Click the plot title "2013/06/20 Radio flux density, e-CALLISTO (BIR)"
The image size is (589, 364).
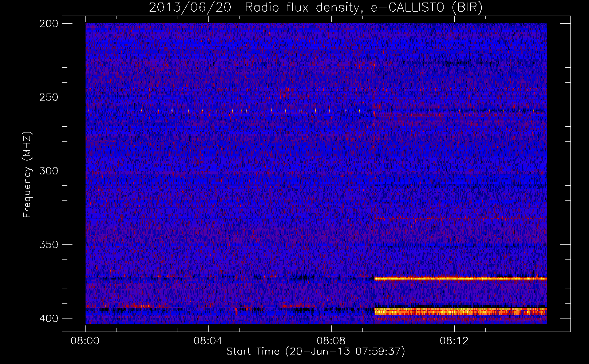coord(316,7)
